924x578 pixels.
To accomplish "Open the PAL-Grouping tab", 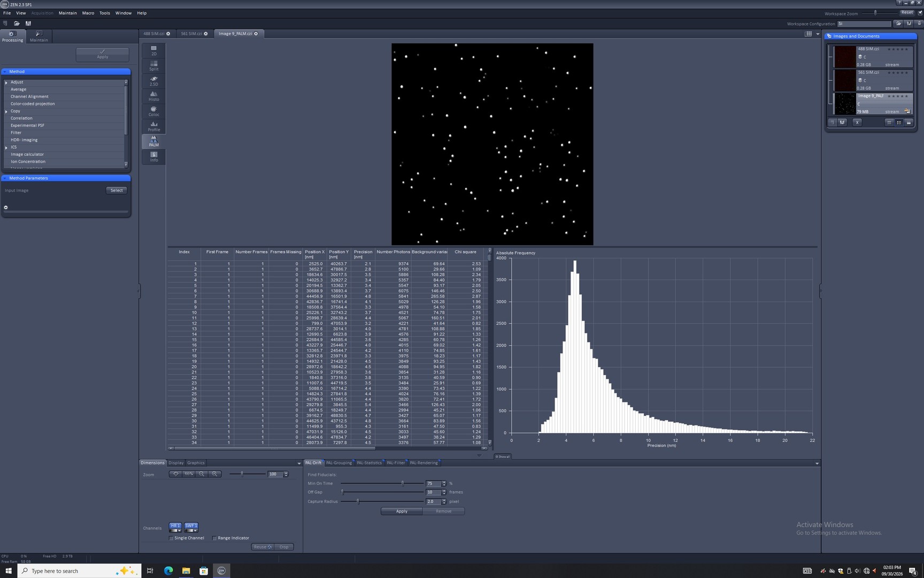I will click(x=339, y=463).
